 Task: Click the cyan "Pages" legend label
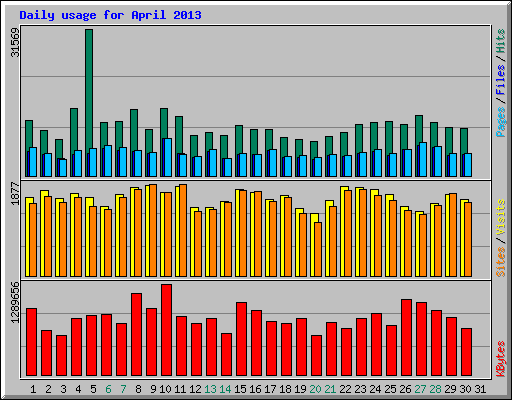pyautogui.click(x=500, y=122)
